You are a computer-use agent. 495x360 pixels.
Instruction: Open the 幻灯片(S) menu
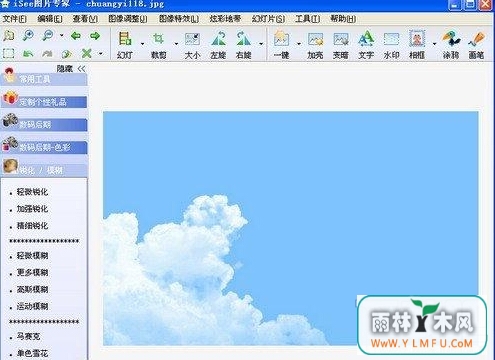[x=268, y=19]
